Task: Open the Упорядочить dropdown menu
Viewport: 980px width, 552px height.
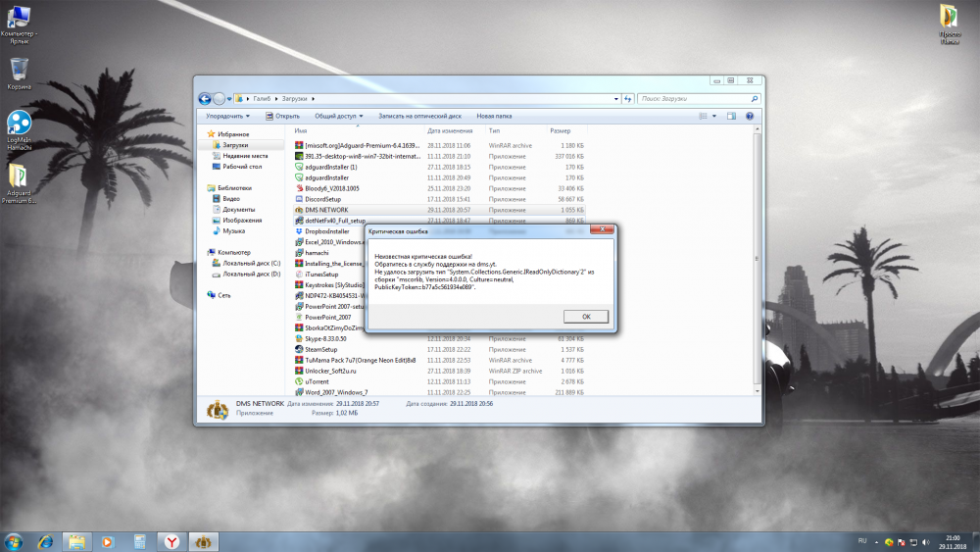Action: coord(225,116)
